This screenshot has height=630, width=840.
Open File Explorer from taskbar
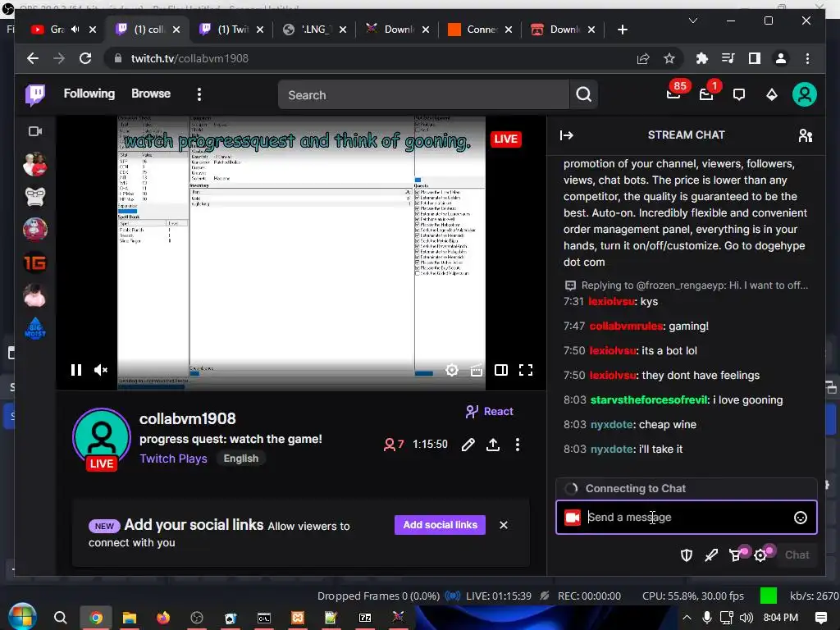(x=129, y=618)
